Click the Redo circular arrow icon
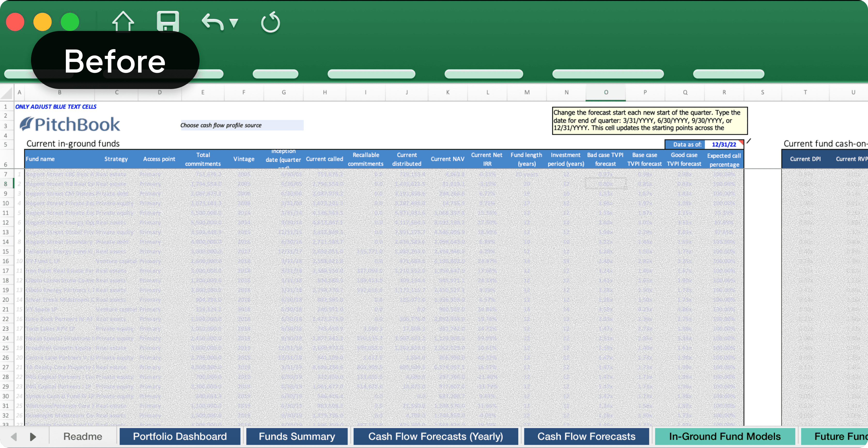The width and height of the screenshot is (868, 448). click(270, 22)
